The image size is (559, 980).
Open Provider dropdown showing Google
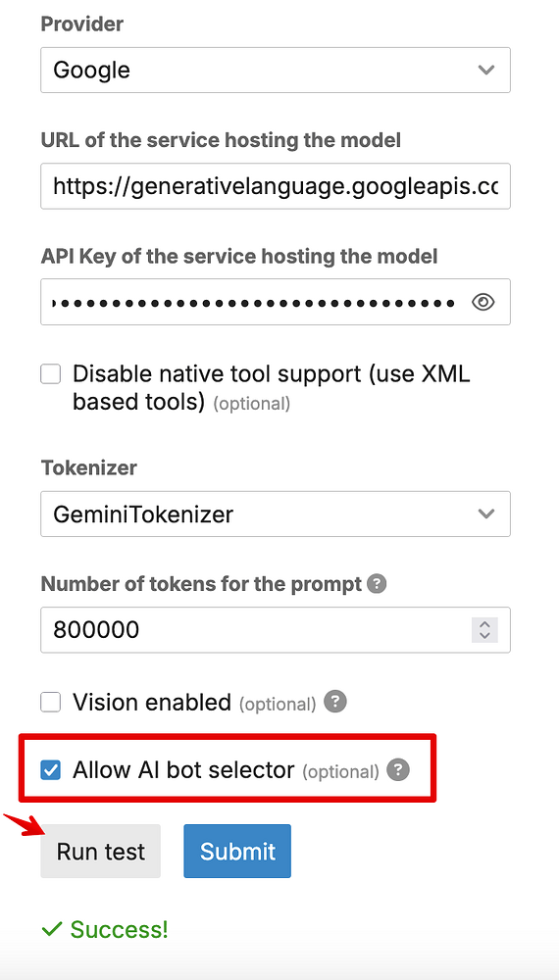[276, 70]
